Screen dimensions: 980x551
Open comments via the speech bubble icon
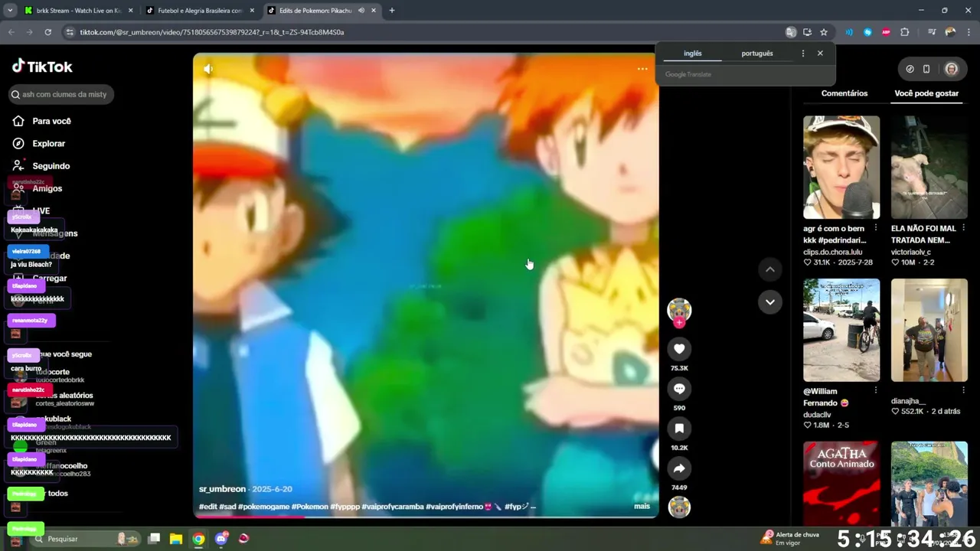(679, 389)
